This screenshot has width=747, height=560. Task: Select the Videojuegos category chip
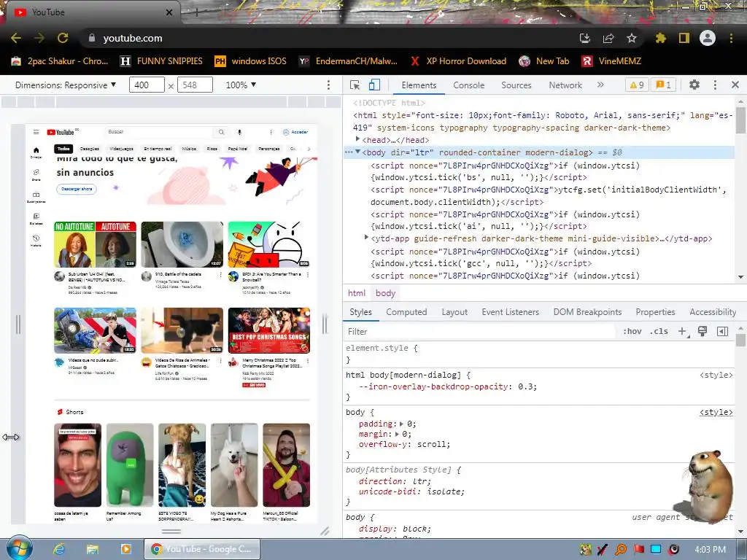click(x=122, y=149)
